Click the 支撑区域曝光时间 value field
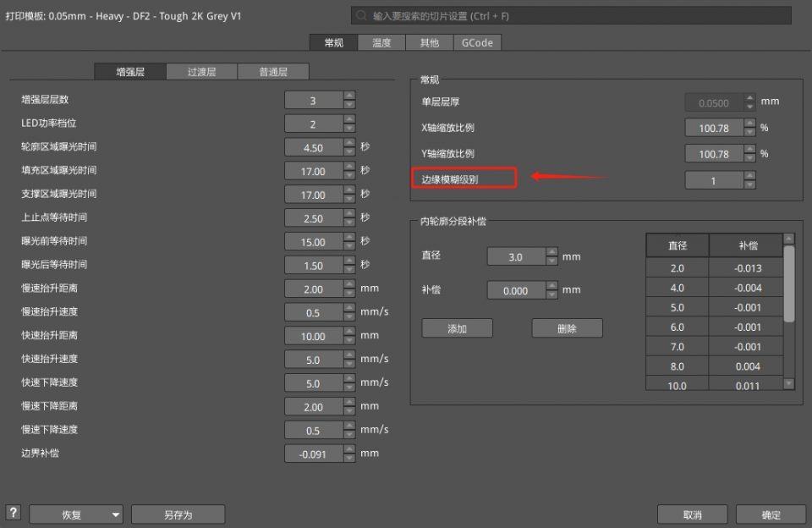 click(x=314, y=195)
